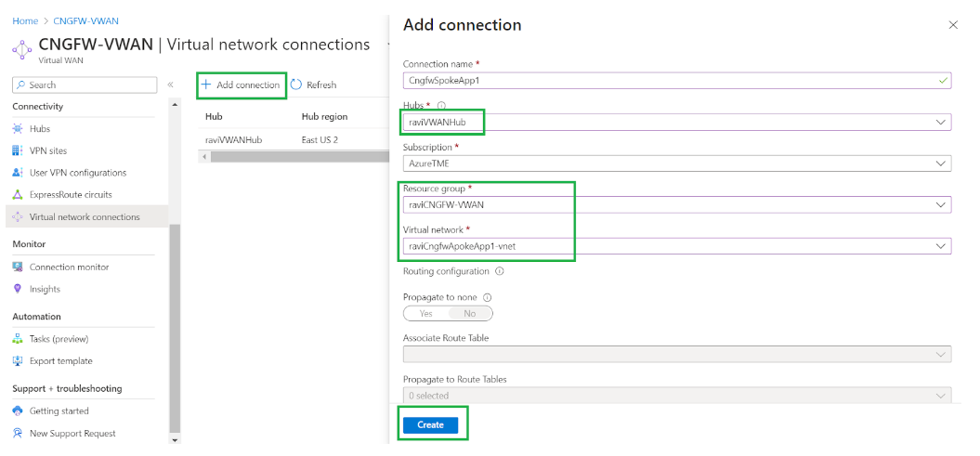The image size is (980, 456).
Task: Click the Create button
Action: coord(430,424)
